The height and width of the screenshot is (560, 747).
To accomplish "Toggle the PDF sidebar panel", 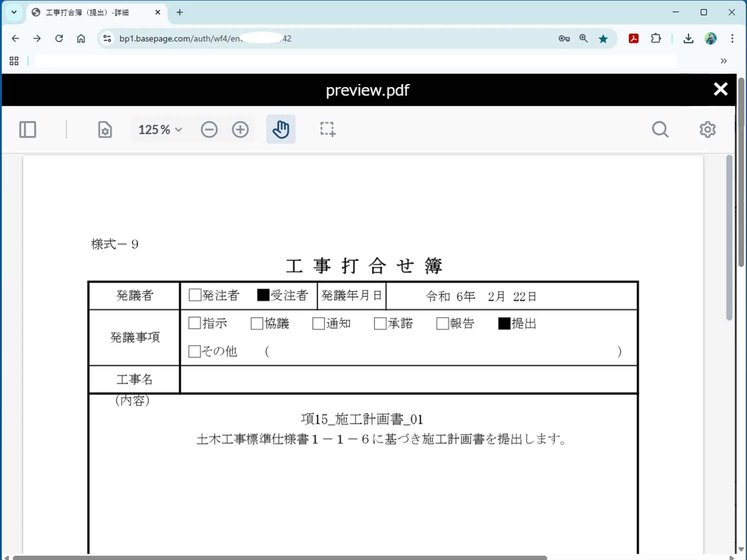I will (28, 130).
